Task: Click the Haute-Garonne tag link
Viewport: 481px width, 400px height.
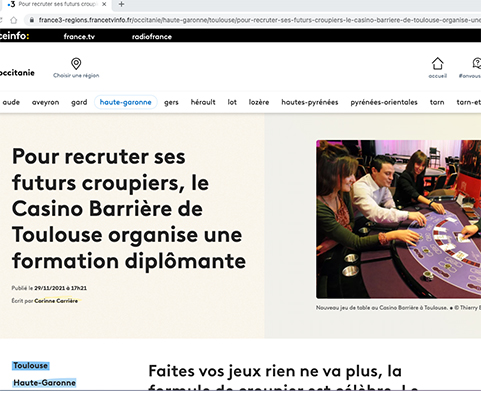Action: point(44,383)
